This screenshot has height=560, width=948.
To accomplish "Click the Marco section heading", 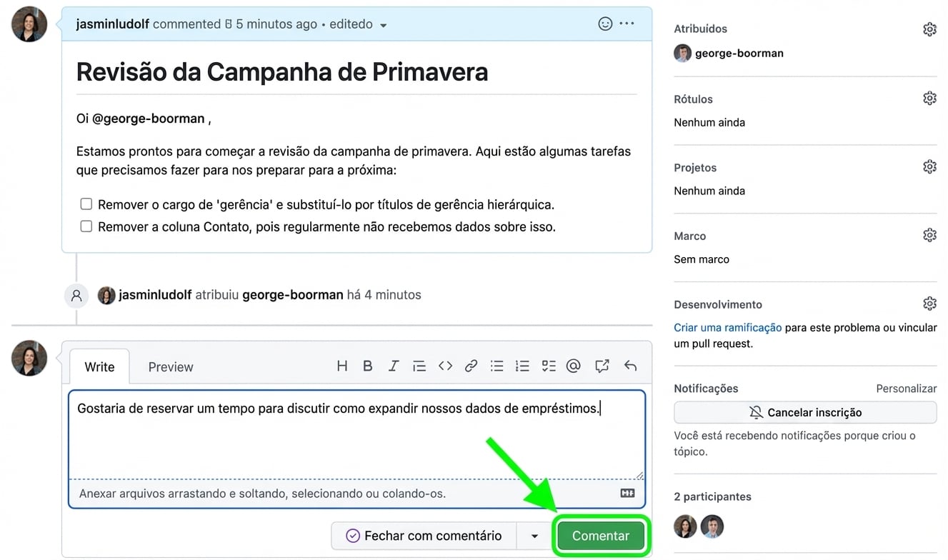I will 689,236.
